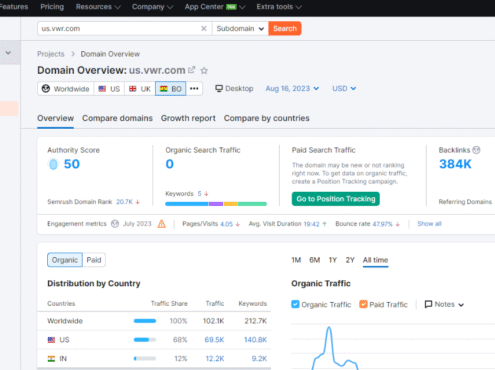Select 1Y time range
The width and height of the screenshot is (495, 370).
coord(333,260)
